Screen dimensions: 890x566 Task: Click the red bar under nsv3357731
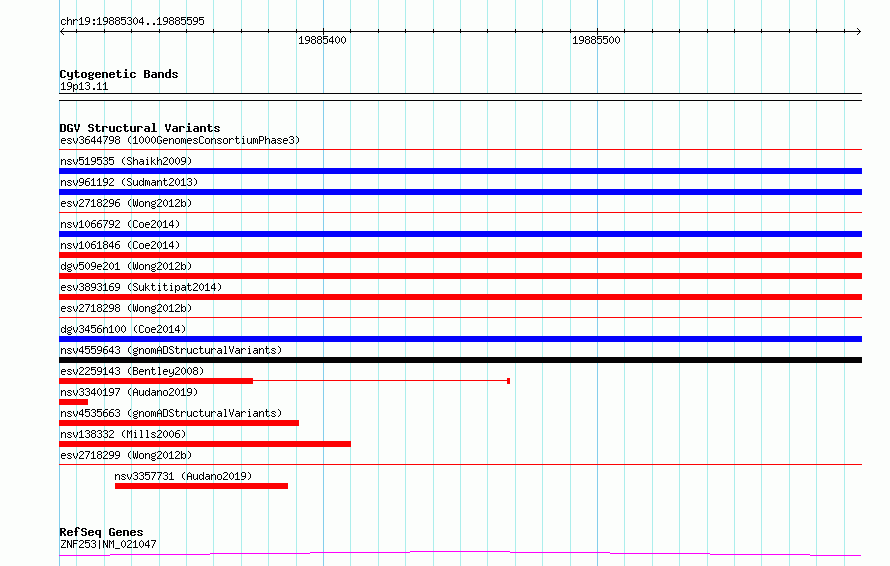pos(201,486)
